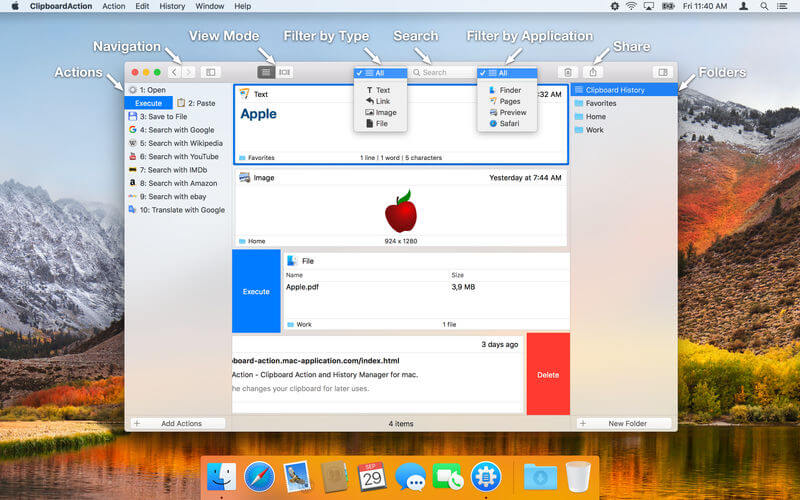
Task: Click the trash delete toolbar icon
Action: [x=568, y=72]
